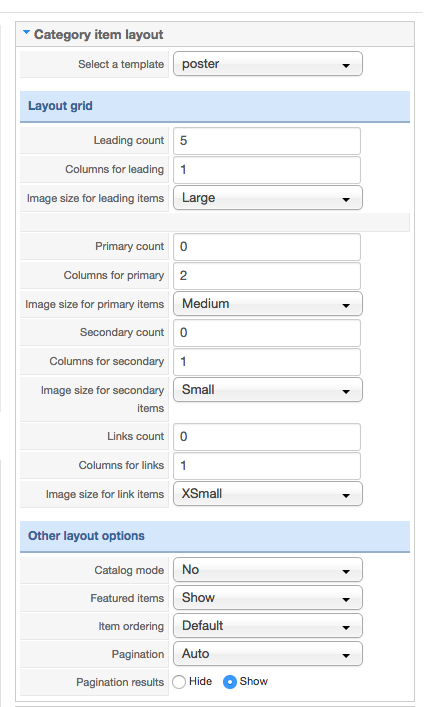Click the Links count field
Image resolution: width=424 pixels, height=707 pixels.
point(267,436)
